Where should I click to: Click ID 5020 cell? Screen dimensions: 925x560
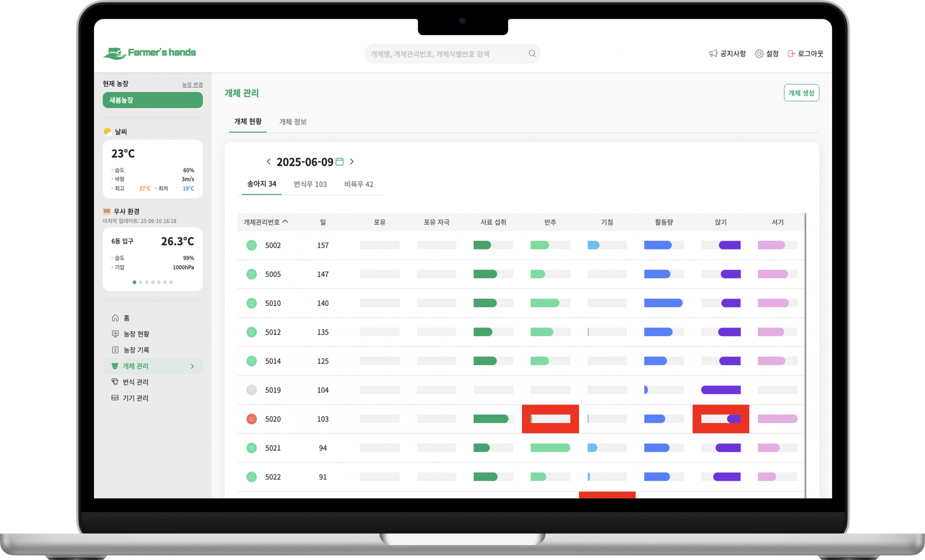[x=273, y=419]
